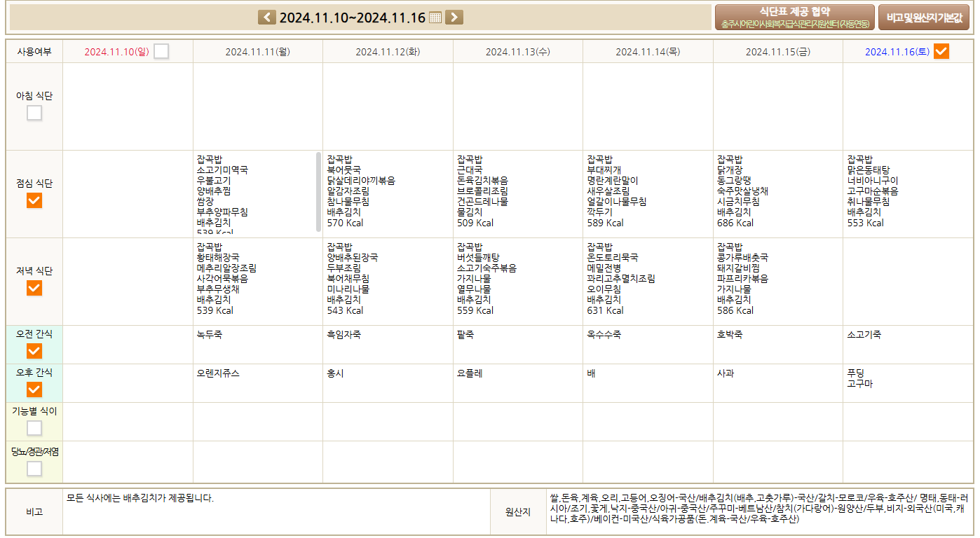
Task: Open the calendar date picker icon
Action: (435, 18)
